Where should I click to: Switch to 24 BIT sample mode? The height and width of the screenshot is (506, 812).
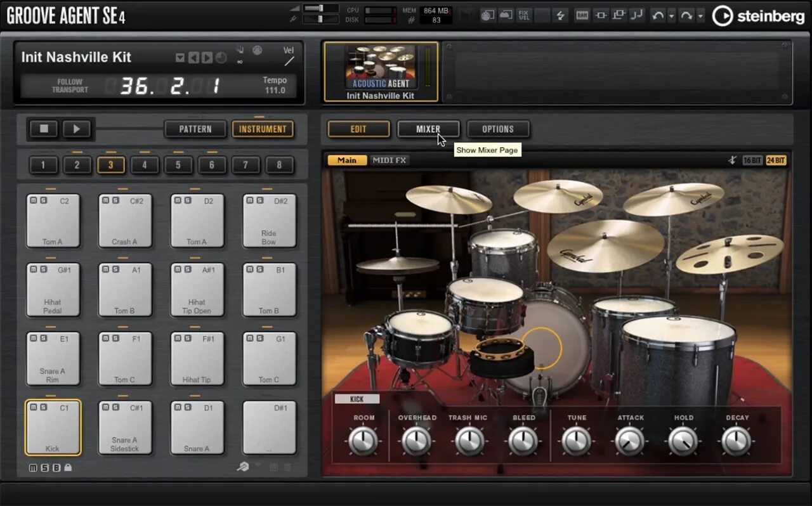[776, 160]
